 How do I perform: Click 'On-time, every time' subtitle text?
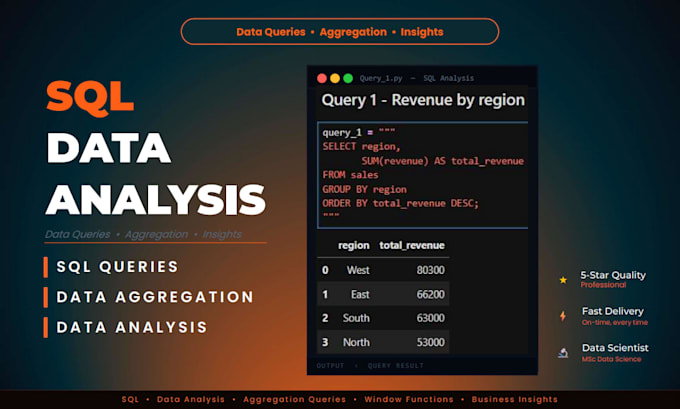pos(615,322)
